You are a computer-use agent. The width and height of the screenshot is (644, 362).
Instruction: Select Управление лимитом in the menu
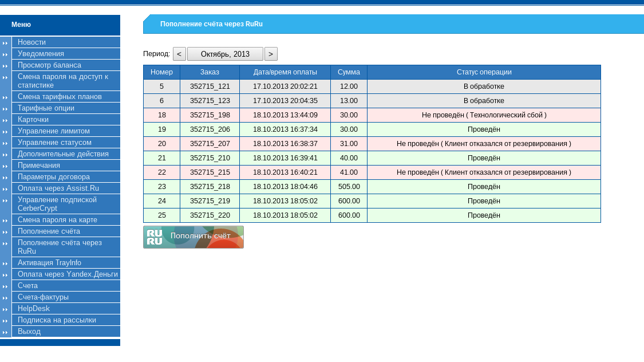pyautogui.click(x=53, y=131)
